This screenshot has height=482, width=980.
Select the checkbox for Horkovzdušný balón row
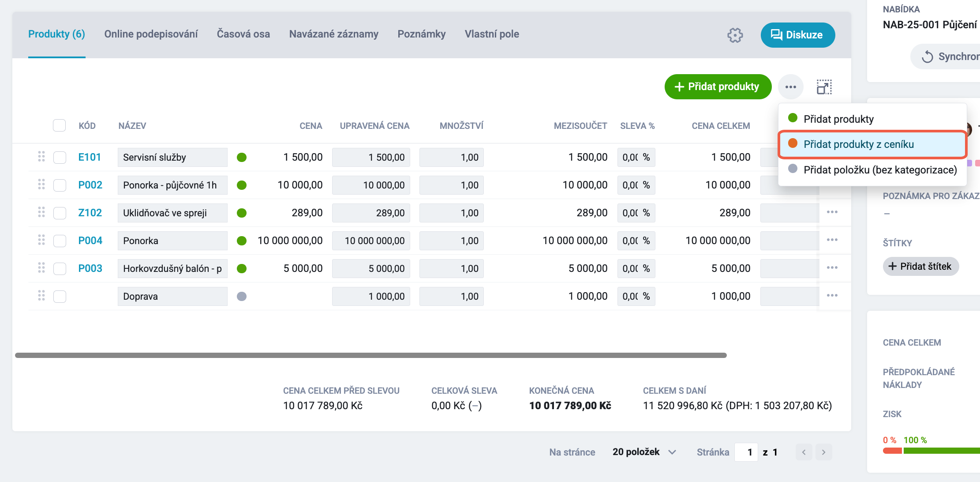click(x=60, y=268)
